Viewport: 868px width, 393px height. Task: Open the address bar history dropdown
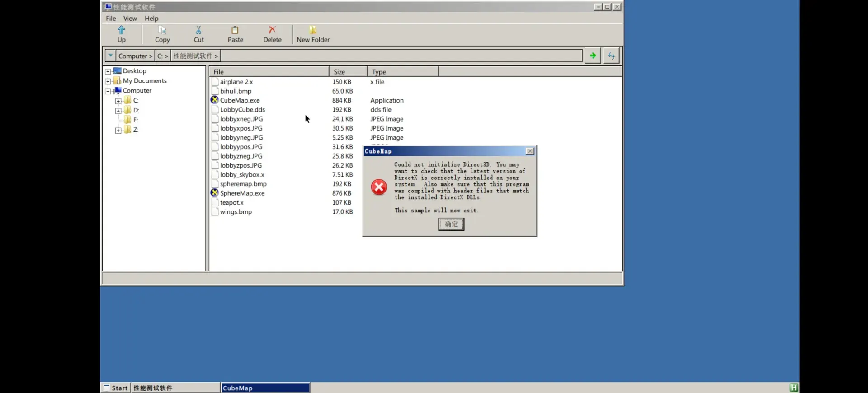pos(110,56)
